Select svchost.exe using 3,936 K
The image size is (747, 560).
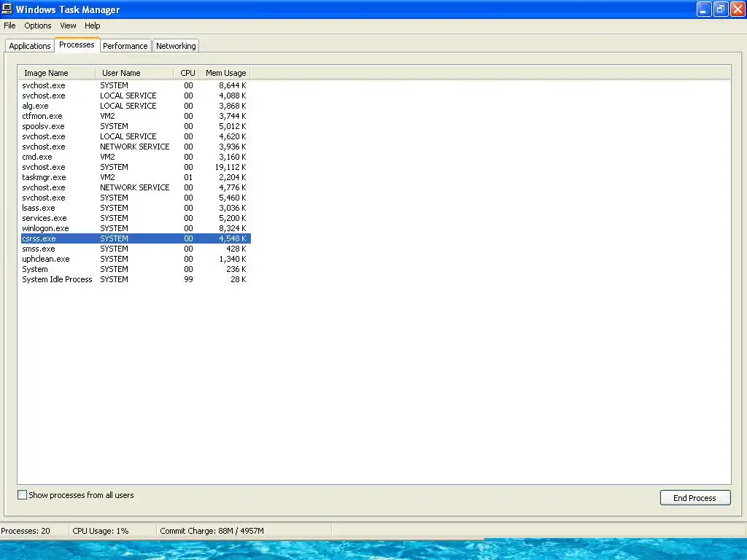[135, 147]
